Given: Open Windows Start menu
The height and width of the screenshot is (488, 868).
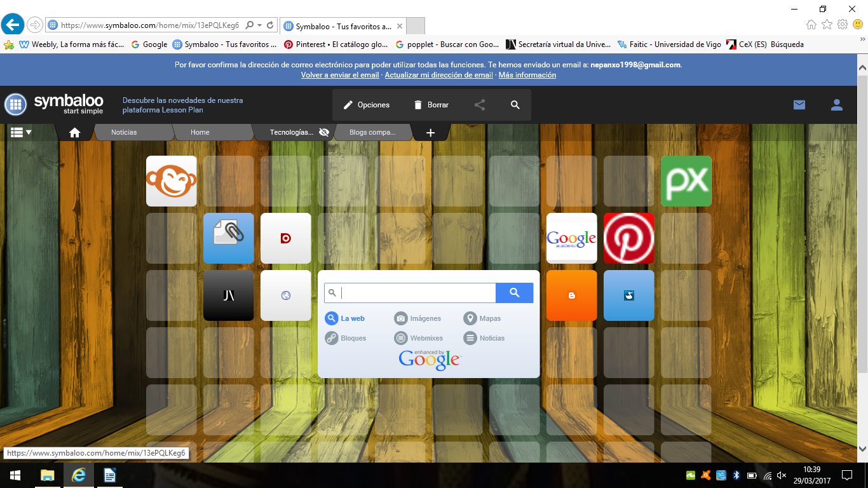Looking at the screenshot, I should [x=15, y=475].
